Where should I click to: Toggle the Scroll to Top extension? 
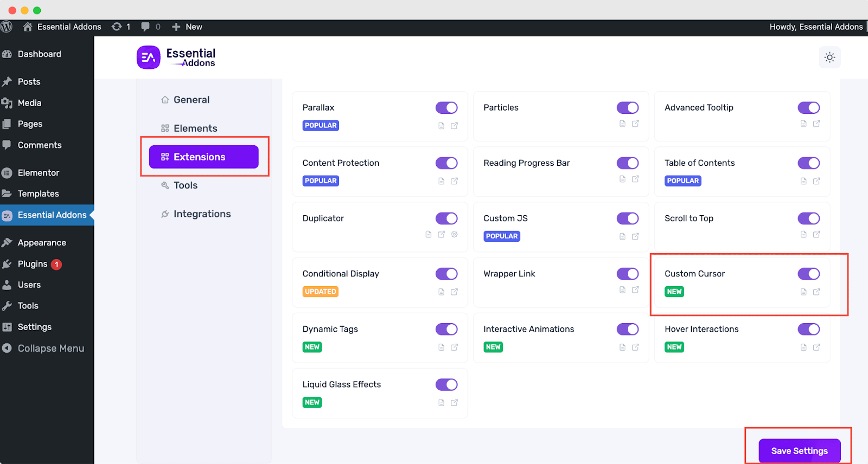[x=809, y=218]
